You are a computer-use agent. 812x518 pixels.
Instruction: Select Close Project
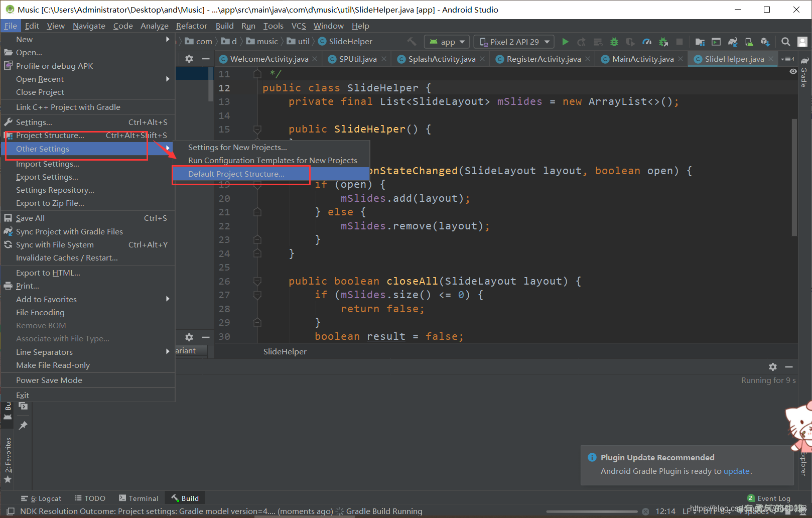click(x=88, y=92)
